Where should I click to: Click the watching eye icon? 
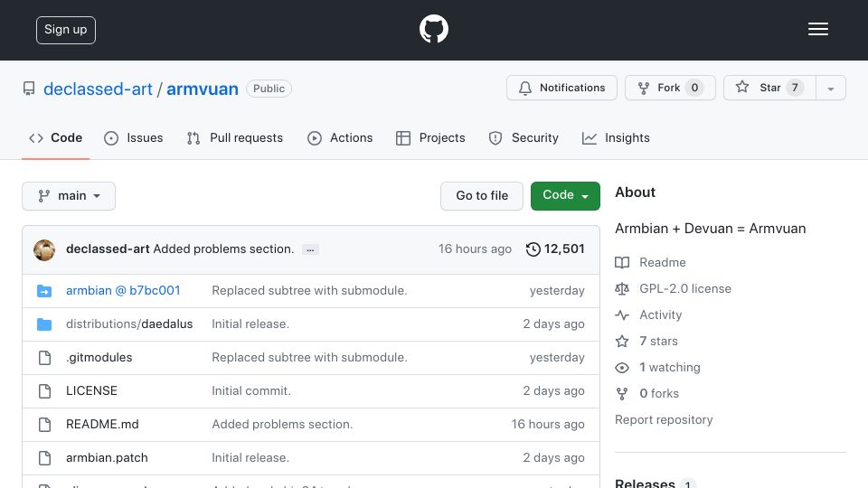622,368
